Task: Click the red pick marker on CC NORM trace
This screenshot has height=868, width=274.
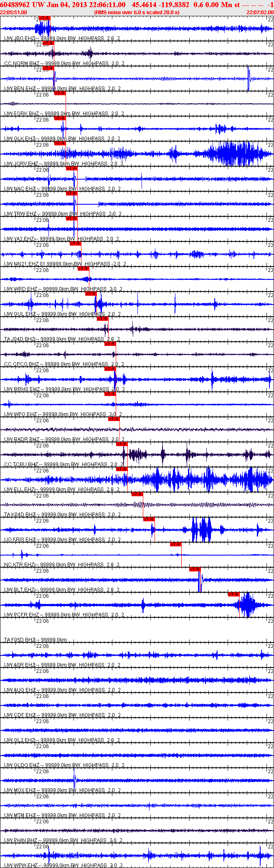Action: tap(48, 43)
